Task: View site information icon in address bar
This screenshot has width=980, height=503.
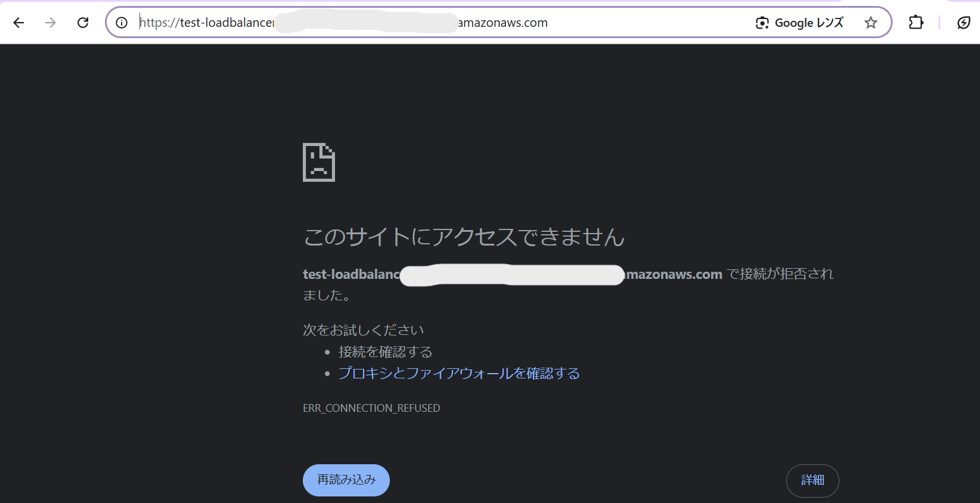Action: point(122,23)
